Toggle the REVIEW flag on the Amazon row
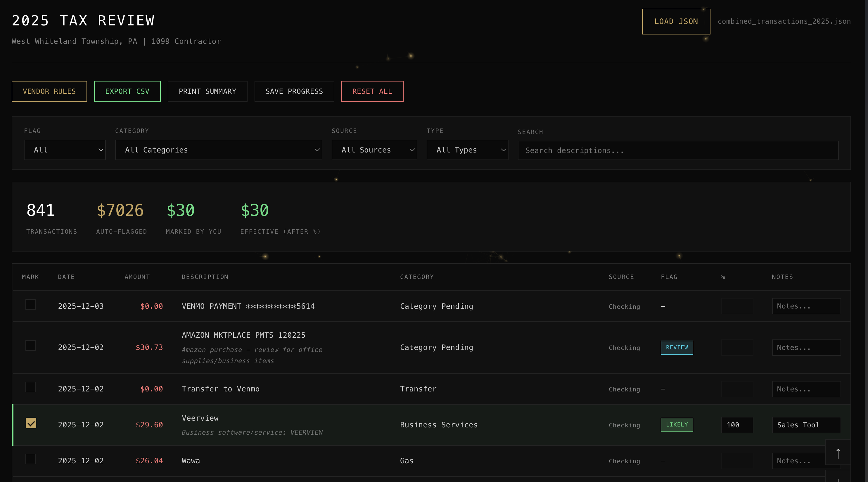 [x=677, y=347]
